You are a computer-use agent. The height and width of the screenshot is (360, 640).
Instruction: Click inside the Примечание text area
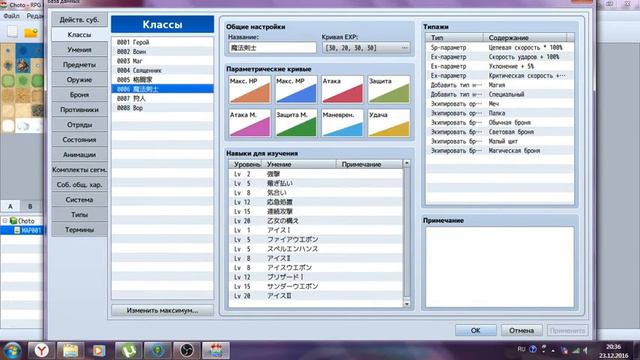click(500, 267)
